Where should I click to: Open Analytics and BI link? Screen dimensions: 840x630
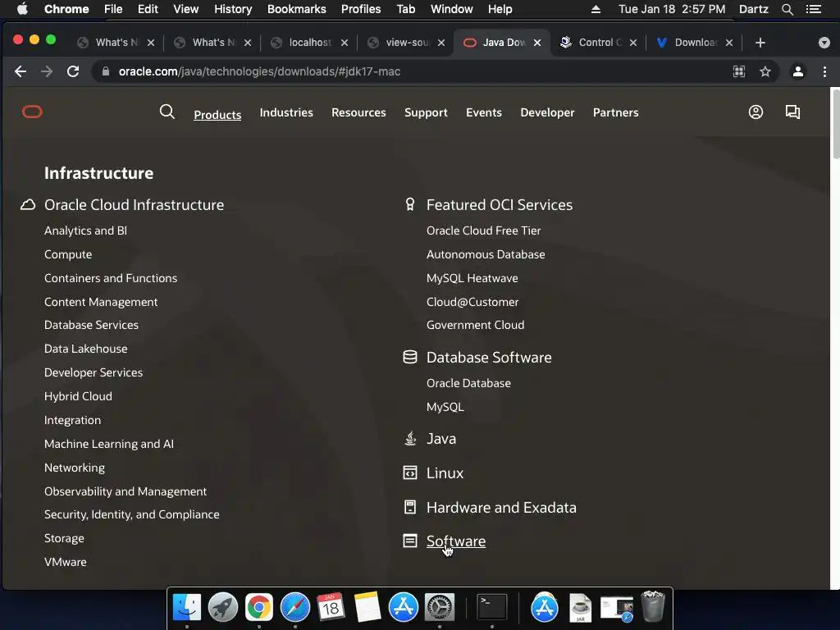coord(85,231)
